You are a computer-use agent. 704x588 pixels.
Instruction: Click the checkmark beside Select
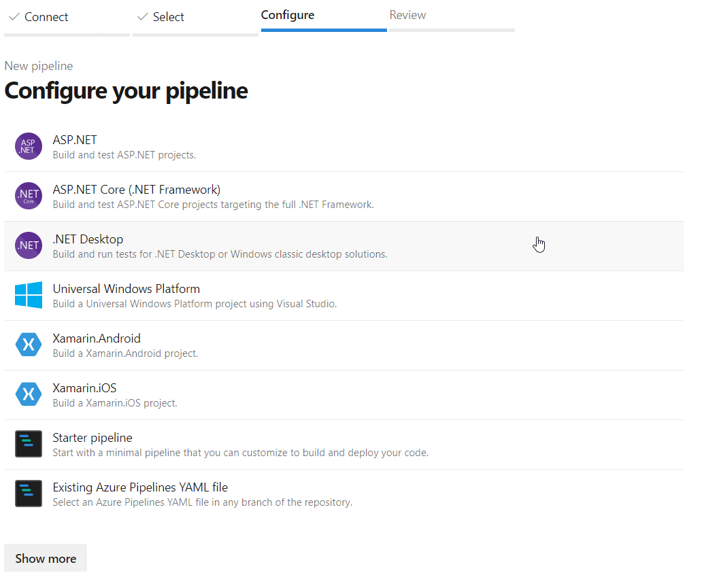click(x=143, y=17)
